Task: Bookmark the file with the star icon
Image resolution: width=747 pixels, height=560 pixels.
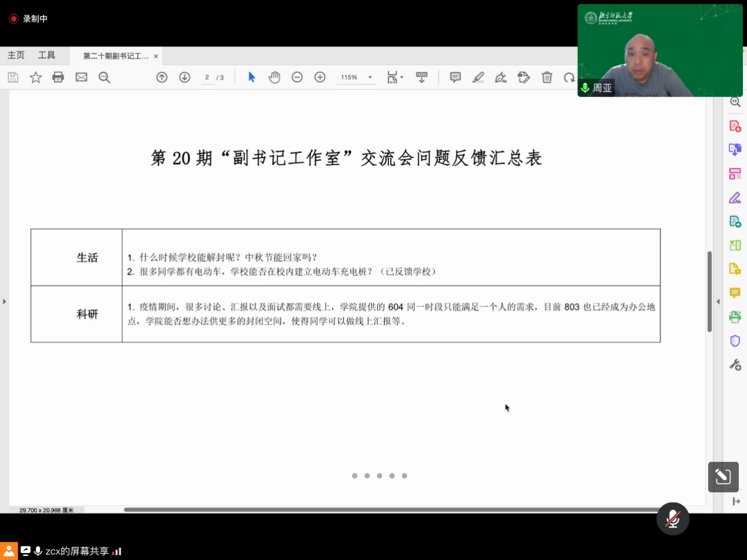Action: pos(35,77)
